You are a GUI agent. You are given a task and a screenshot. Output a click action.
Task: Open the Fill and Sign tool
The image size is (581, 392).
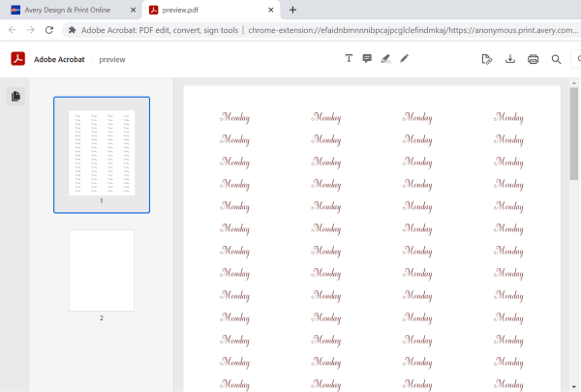click(487, 59)
